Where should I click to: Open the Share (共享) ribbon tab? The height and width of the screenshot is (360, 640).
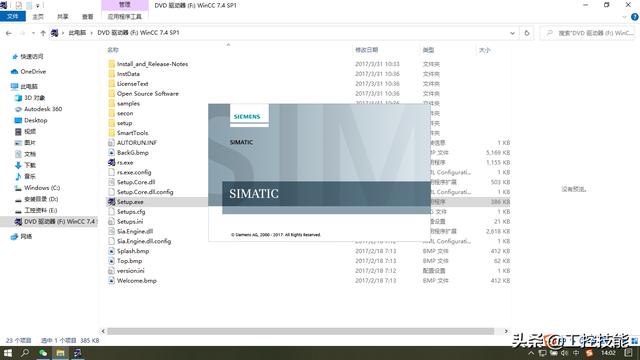click(62, 17)
